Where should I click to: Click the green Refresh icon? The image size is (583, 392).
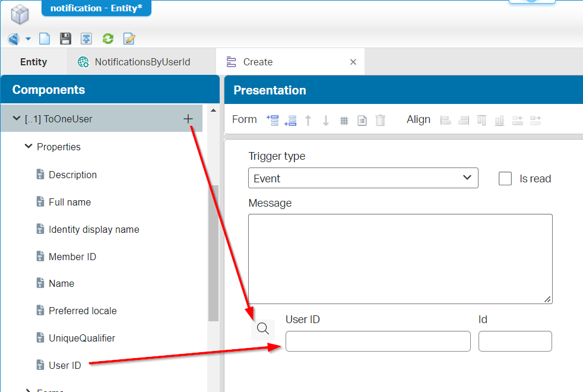click(107, 39)
